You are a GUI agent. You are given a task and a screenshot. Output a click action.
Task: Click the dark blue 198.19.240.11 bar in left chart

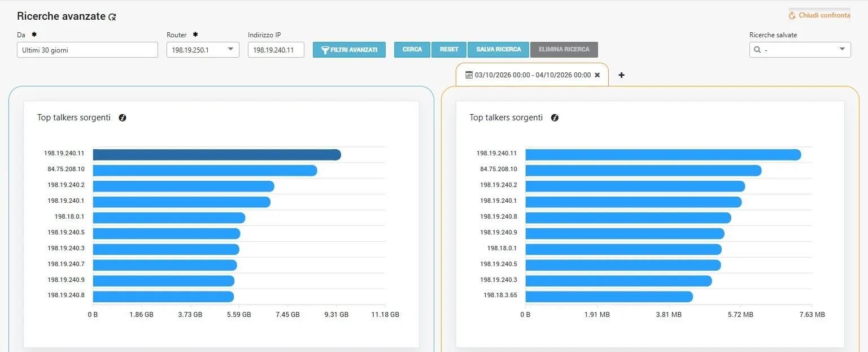pos(217,155)
